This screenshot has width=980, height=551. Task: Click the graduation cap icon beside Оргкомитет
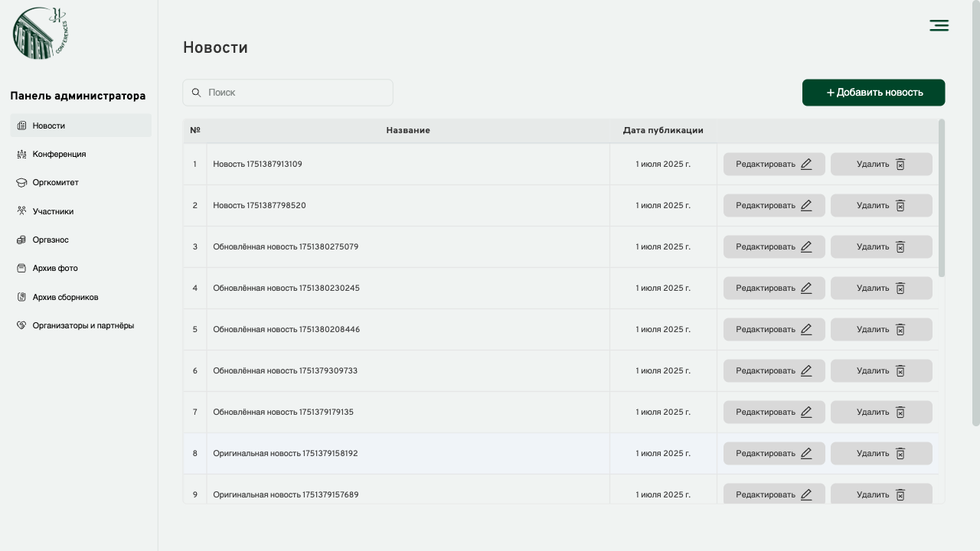click(21, 183)
